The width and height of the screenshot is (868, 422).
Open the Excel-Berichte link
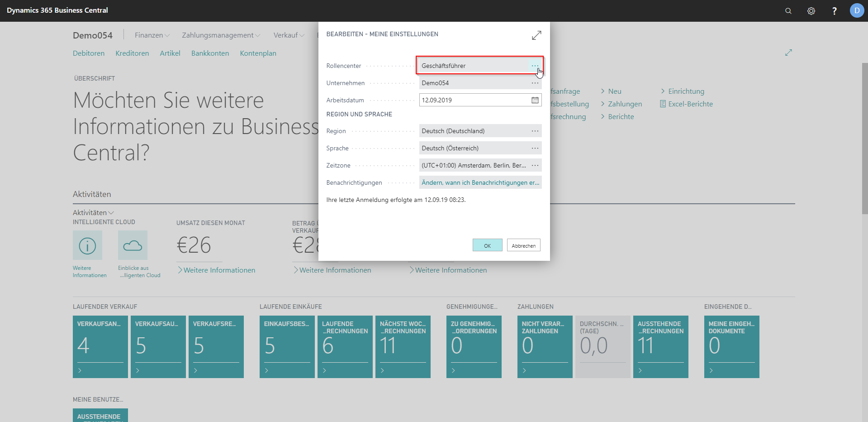pyautogui.click(x=686, y=104)
